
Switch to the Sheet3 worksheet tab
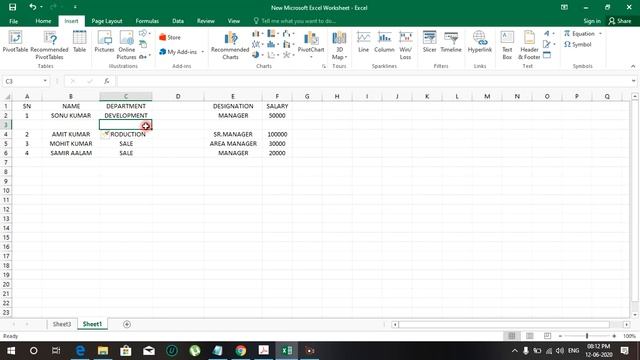[62, 324]
